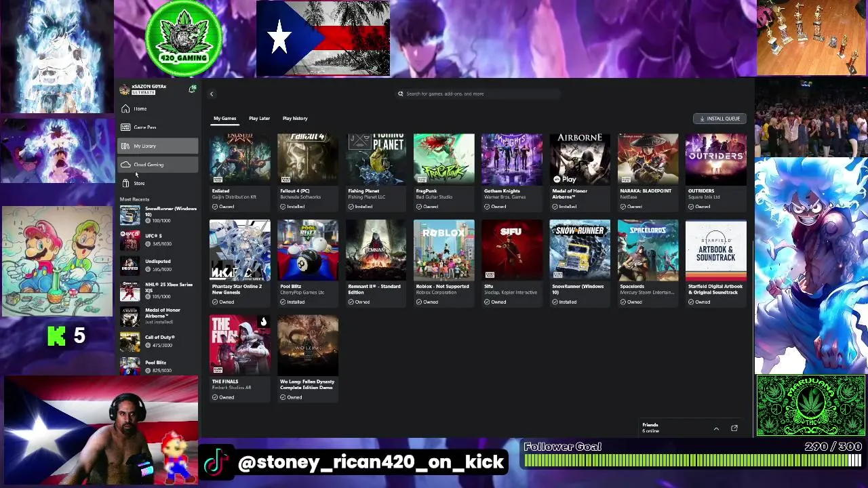This screenshot has width=868, height=488.
Task: Select UFC 5 in the Most Recents list
Action: click(x=159, y=240)
